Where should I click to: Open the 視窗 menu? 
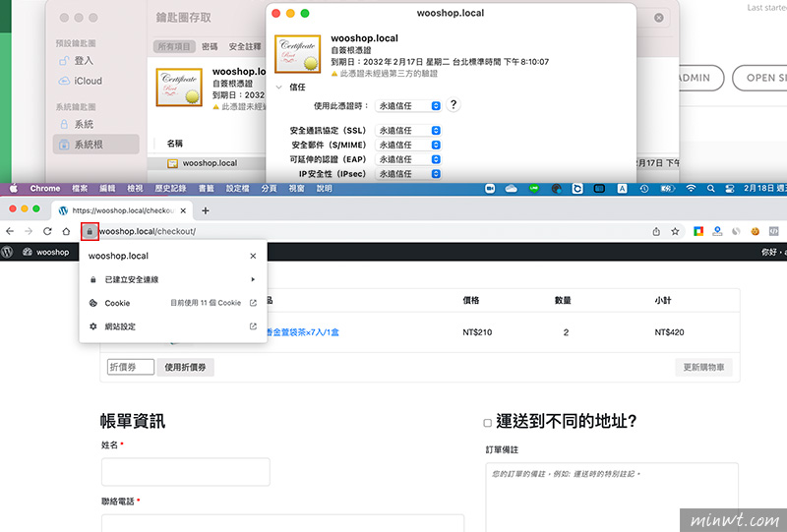(x=297, y=188)
